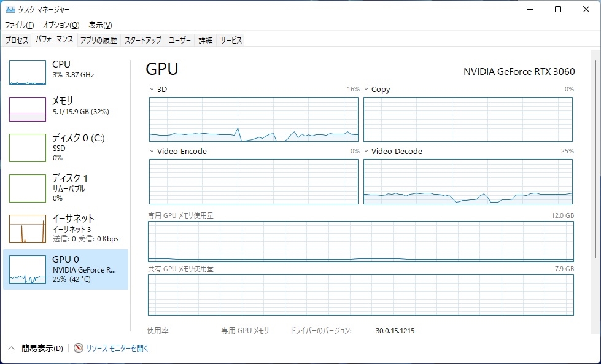Select the GPU 0 graph thumbnail
This screenshot has width=601, height=364.
coord(28,270)
